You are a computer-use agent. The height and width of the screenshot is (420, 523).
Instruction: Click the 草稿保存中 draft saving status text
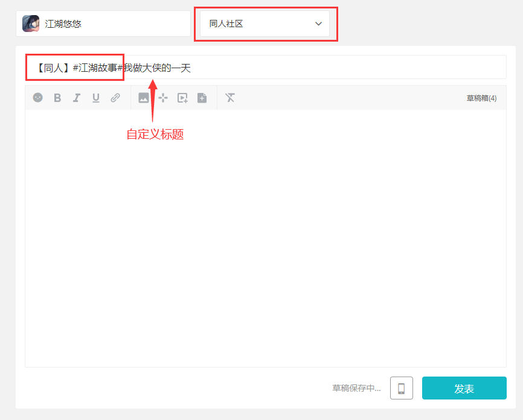tap(356, 388)
